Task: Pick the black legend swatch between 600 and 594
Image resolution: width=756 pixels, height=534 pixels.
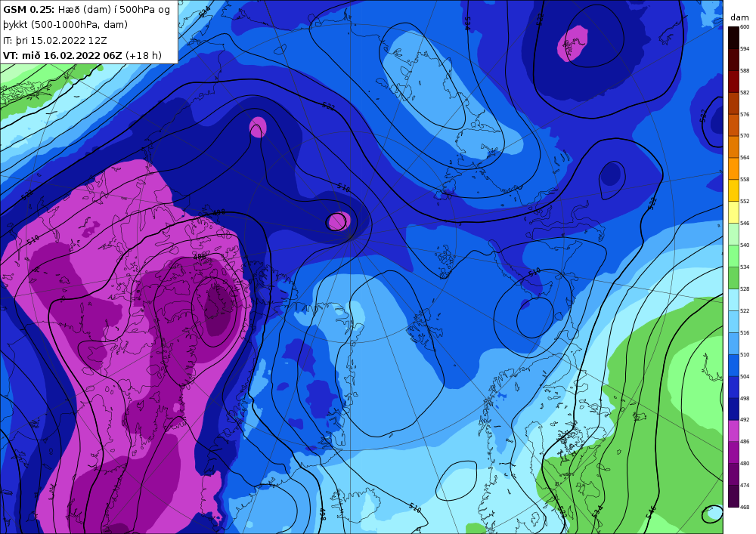Action: point(733,38)
